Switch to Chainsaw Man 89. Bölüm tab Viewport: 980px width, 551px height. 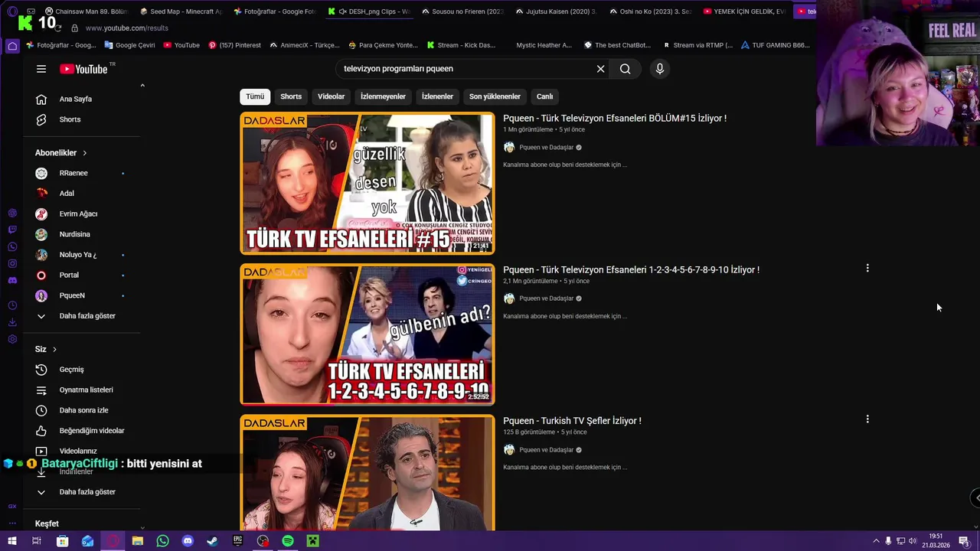(x=86, y=11)
